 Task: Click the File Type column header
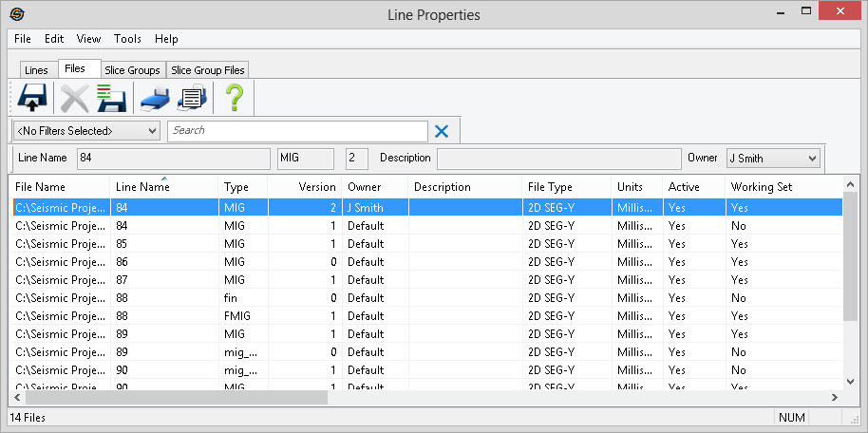pos(550,187)
